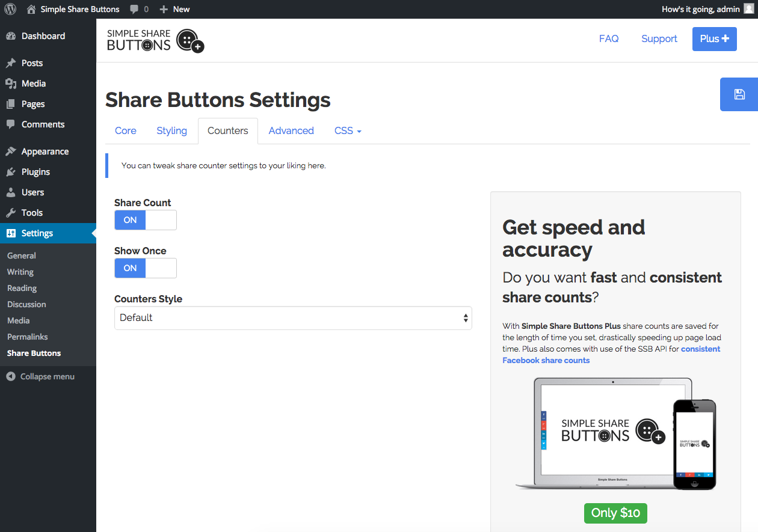Click the Plugins plug icon

tap(11, 172)
